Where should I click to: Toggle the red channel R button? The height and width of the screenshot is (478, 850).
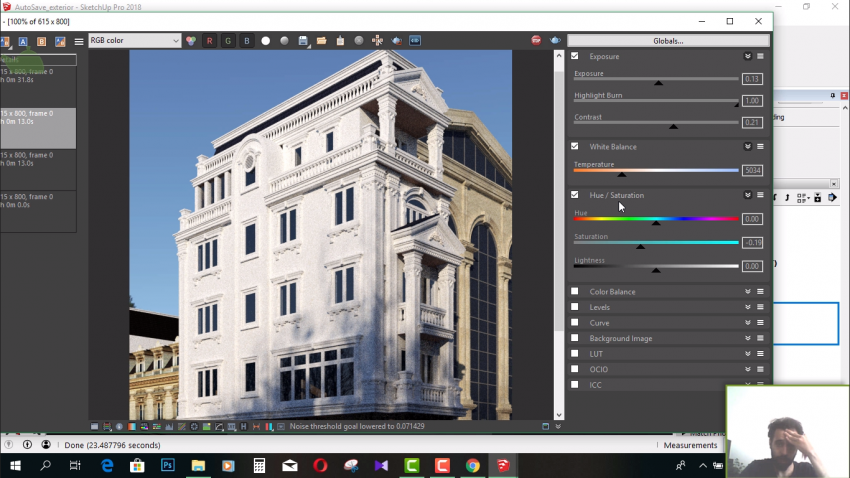(210, 41)
